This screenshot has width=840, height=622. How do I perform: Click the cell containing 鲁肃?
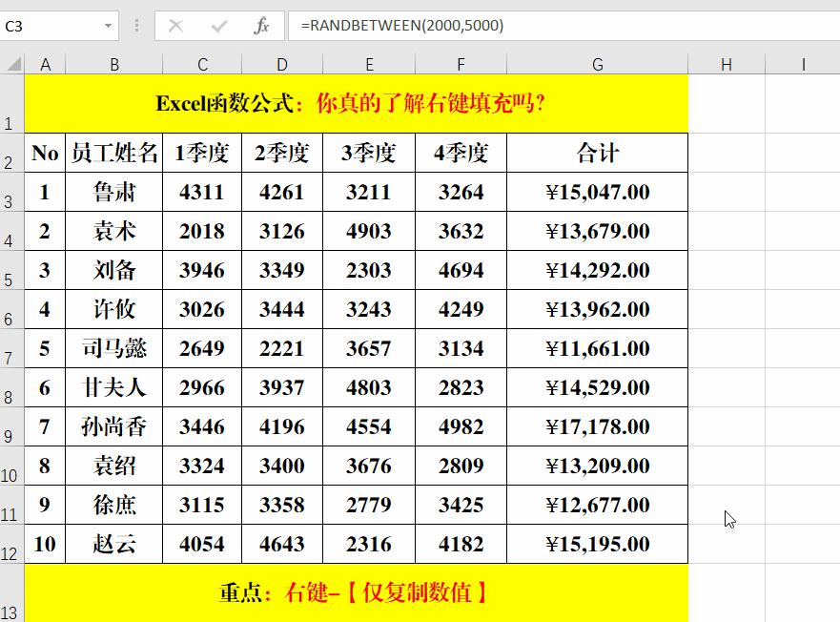[114, 192]
